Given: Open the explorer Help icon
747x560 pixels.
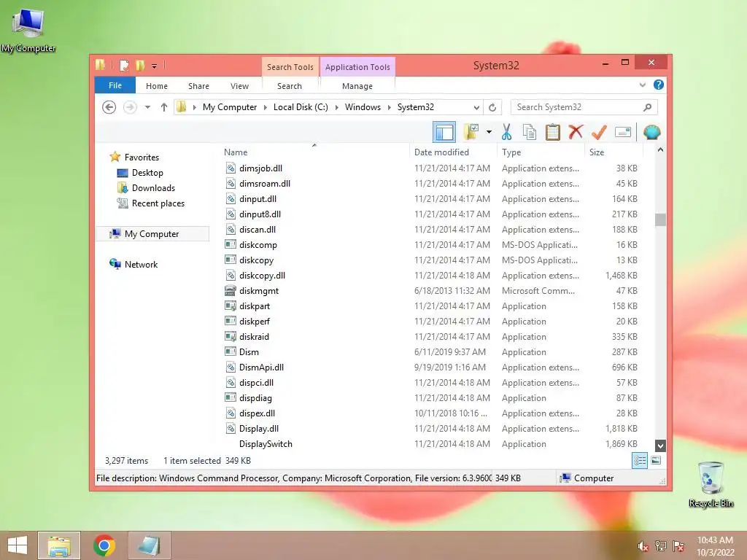Looking at the screenshot, I should click(659, 85).
